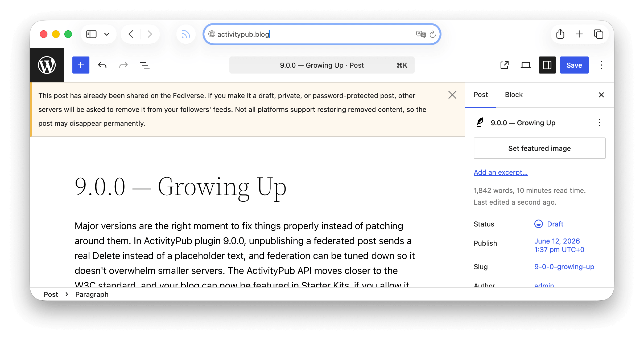Click the Fediverse warning message text
This screenshot has width=644, height=340.
(232, 110)
